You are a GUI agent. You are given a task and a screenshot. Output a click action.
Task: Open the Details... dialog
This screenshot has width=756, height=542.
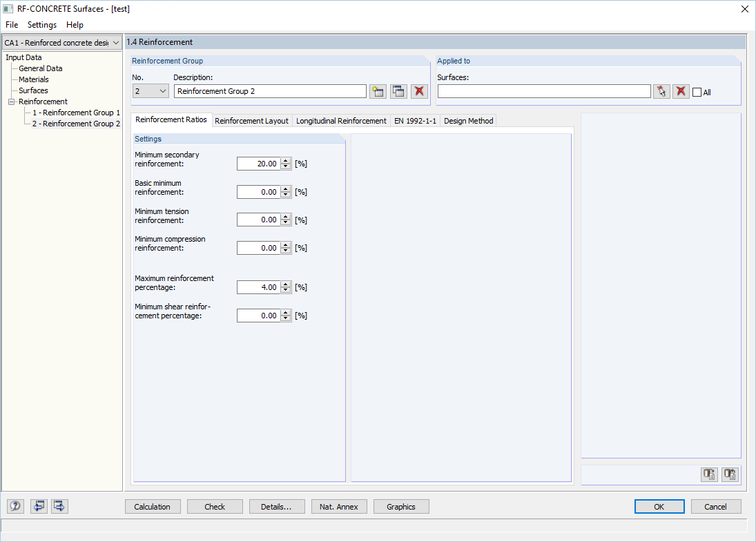tap(276, 507)
